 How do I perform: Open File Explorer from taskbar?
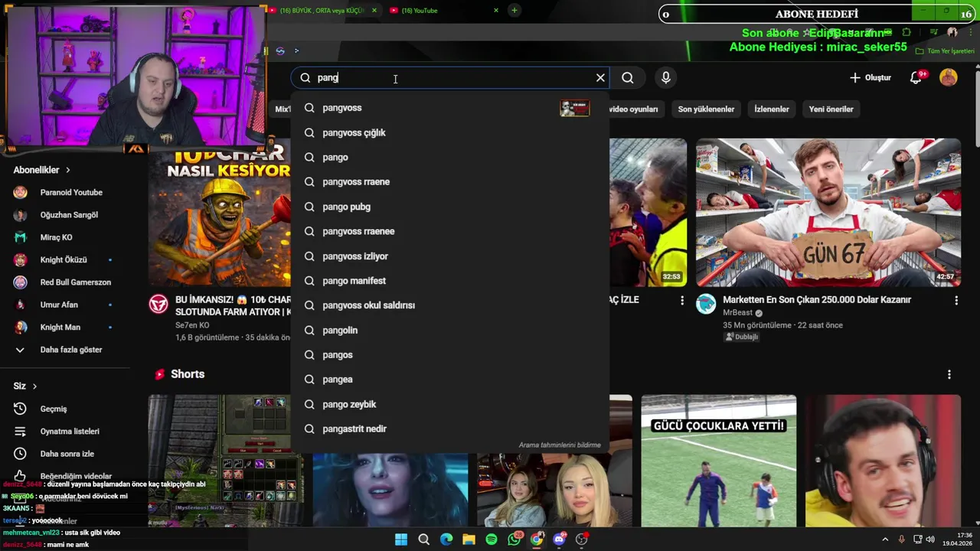(x=469, y=540)
